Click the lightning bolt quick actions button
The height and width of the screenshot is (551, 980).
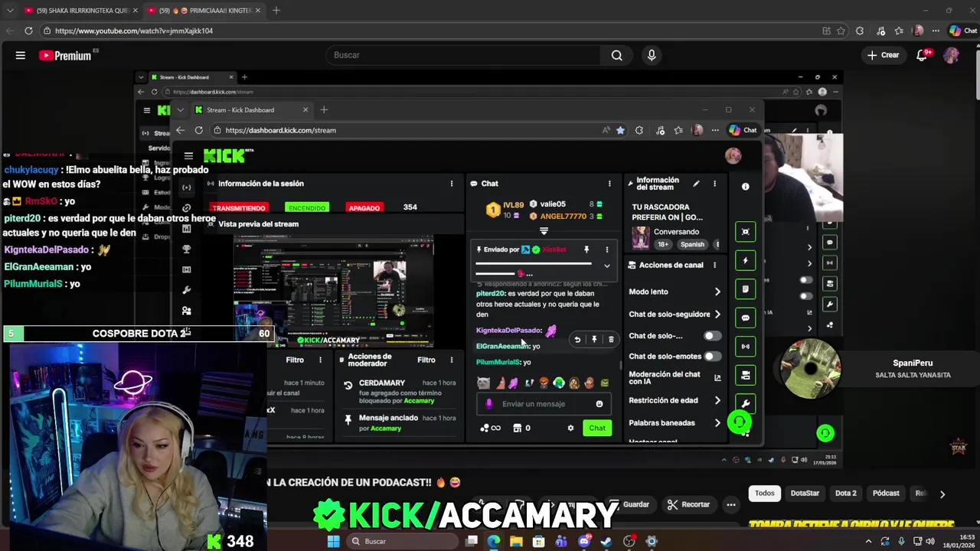point(745,260)
